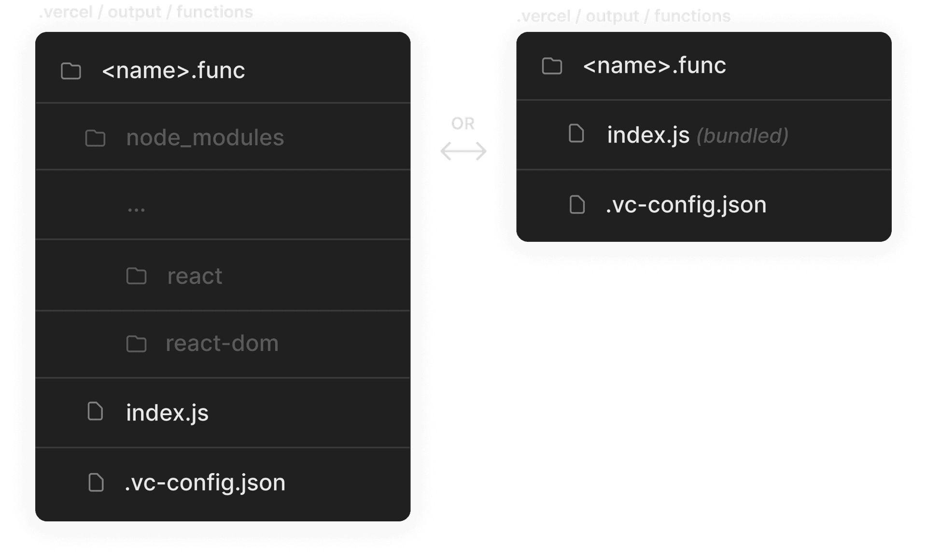The width and height of the screenshot is (927, 560).
Task: Click .vc-config.json file icon under bundled index.js
Action: (x=576, y=205)
